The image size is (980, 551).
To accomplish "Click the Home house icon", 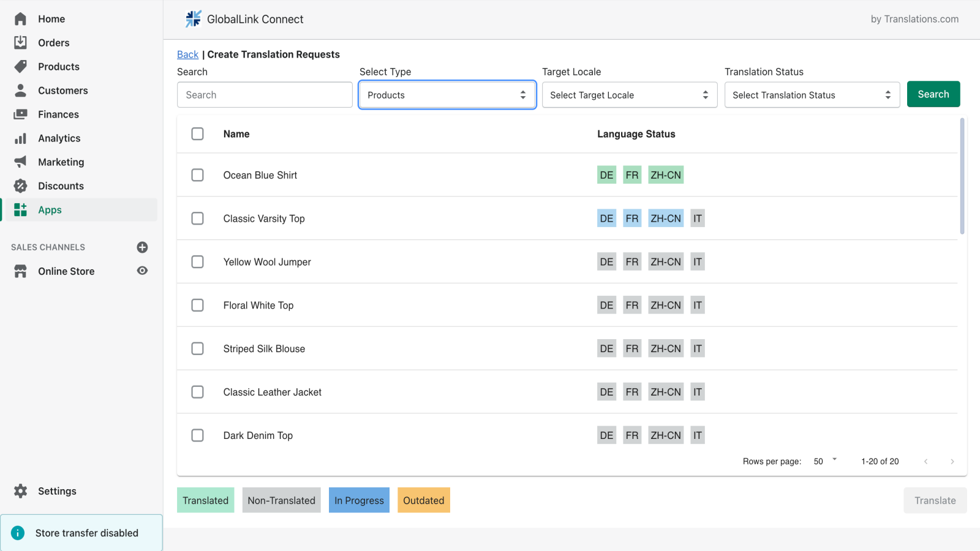I will [20, 19].
